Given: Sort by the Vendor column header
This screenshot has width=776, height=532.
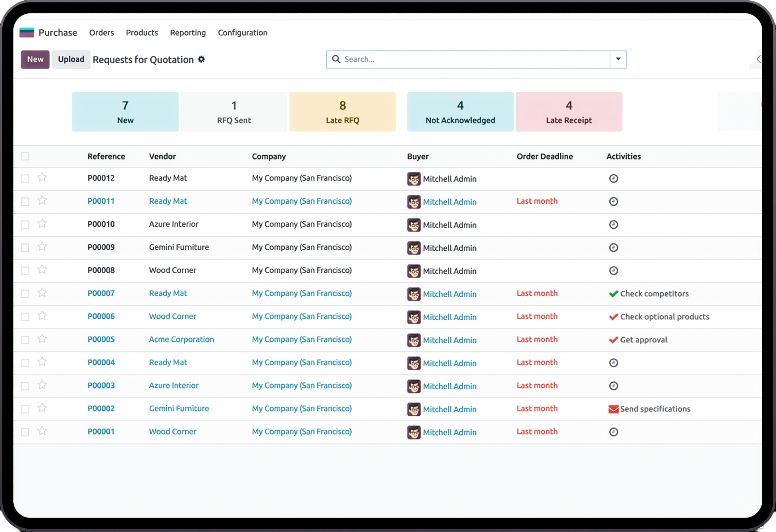Looking at the screenshot, I should tap(162, 156).
